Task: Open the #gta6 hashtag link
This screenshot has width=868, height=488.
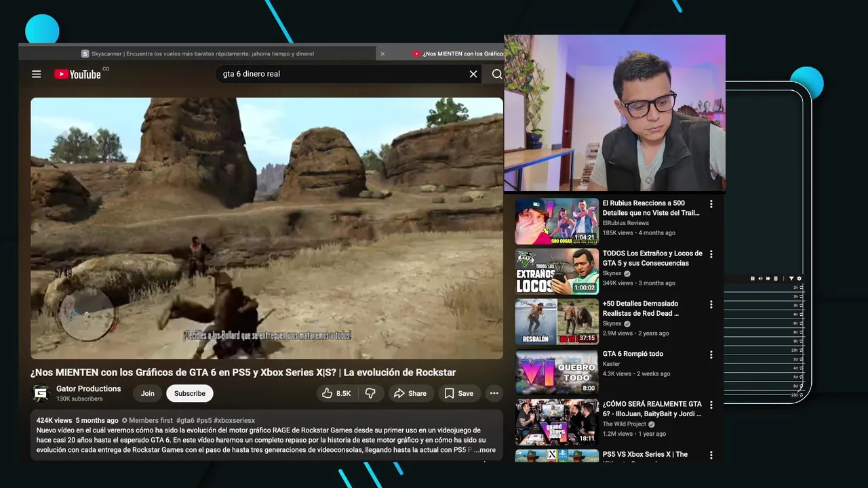Action: click(x=185, y=420)
